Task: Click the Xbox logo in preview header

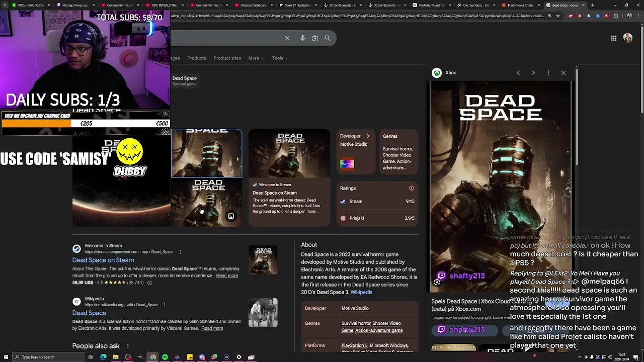Action: tap(437, 73)
